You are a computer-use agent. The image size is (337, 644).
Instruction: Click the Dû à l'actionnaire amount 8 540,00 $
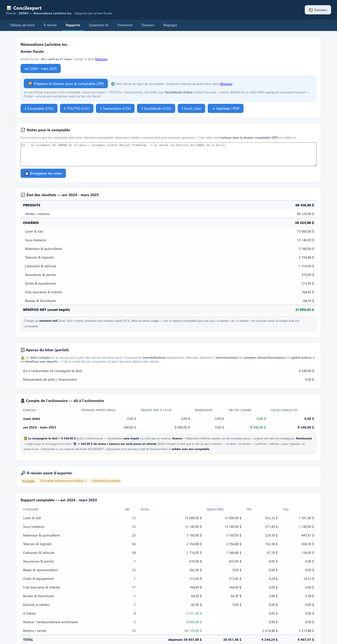click(x=306, y=371)
